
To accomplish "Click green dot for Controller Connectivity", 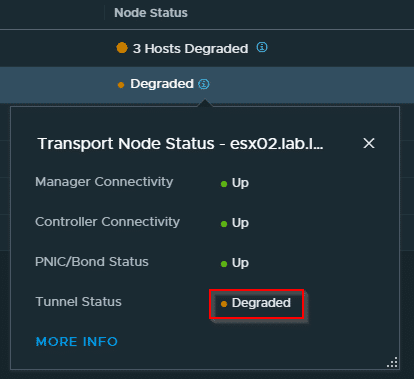I will (224, 224).
